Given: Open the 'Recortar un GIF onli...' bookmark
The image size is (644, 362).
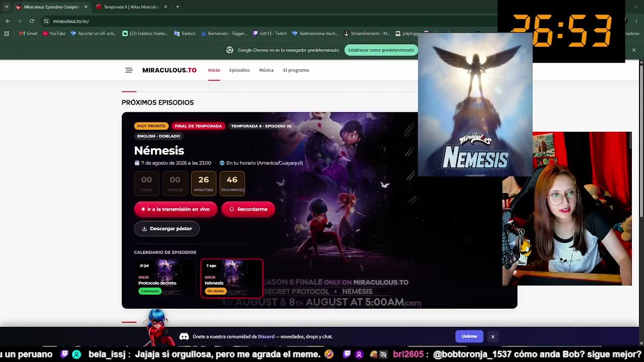Looking at the screenshot, I should (x=94, y=34).
